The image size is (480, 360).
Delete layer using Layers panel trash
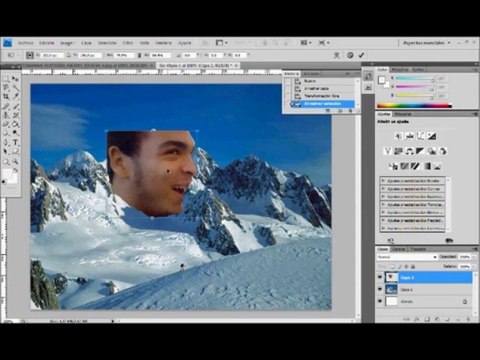468,319
